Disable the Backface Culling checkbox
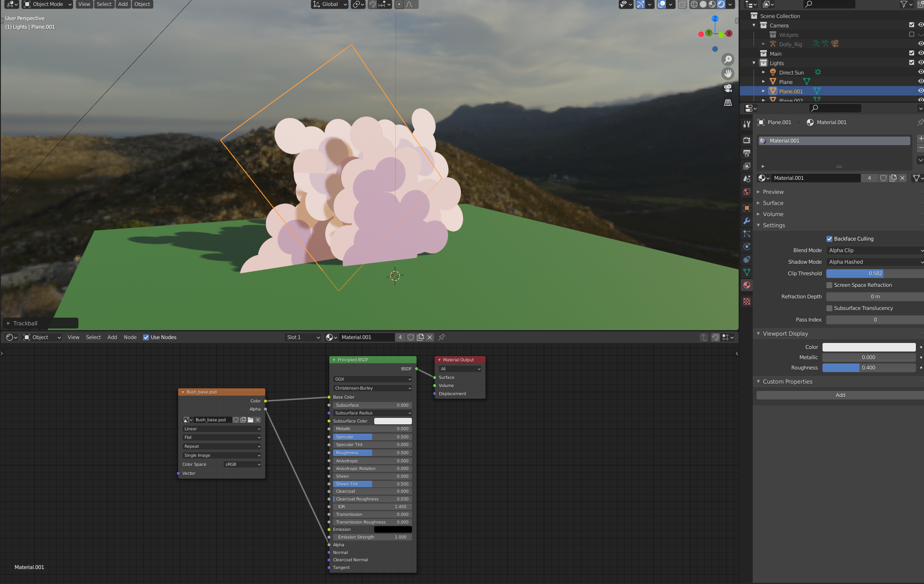The image size is (924, 584). 829,239
